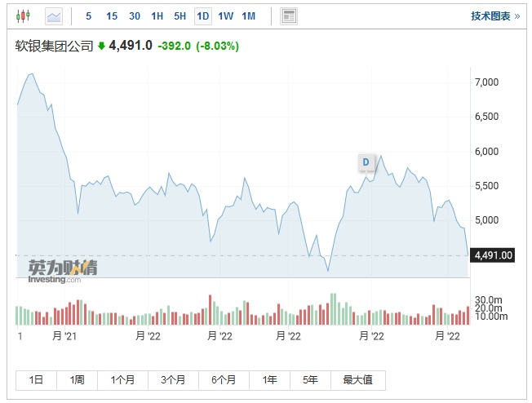Show 最大值 full history range
The image size is (532, 403).
(x=358, y=380)
